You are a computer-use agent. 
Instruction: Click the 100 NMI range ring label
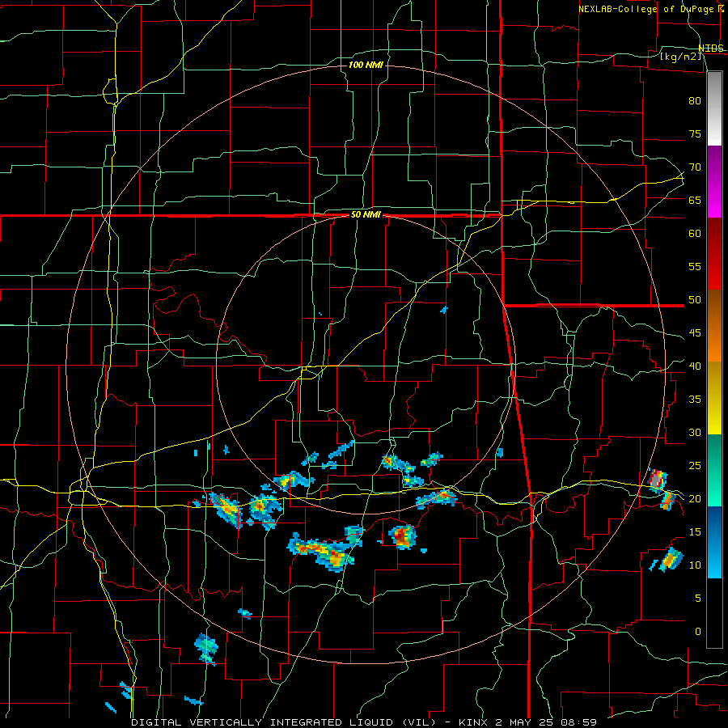[366, 65]
